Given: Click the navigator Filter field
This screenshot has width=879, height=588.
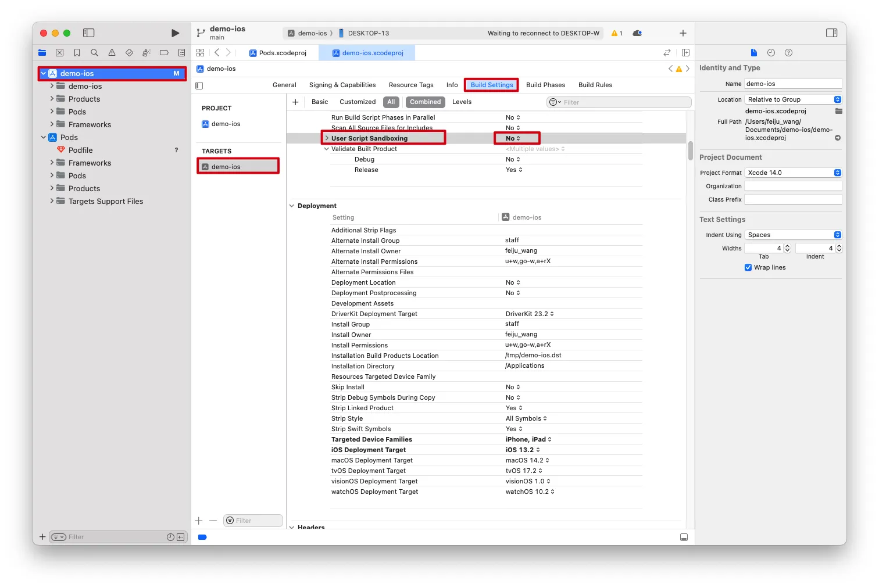Looking at the screenshot, I should click(x=117, y=537).
